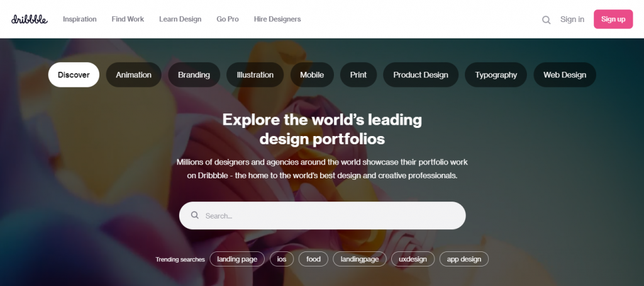Open search via header magnifier icon
This screenshot has height=286, width=644.
547,20
